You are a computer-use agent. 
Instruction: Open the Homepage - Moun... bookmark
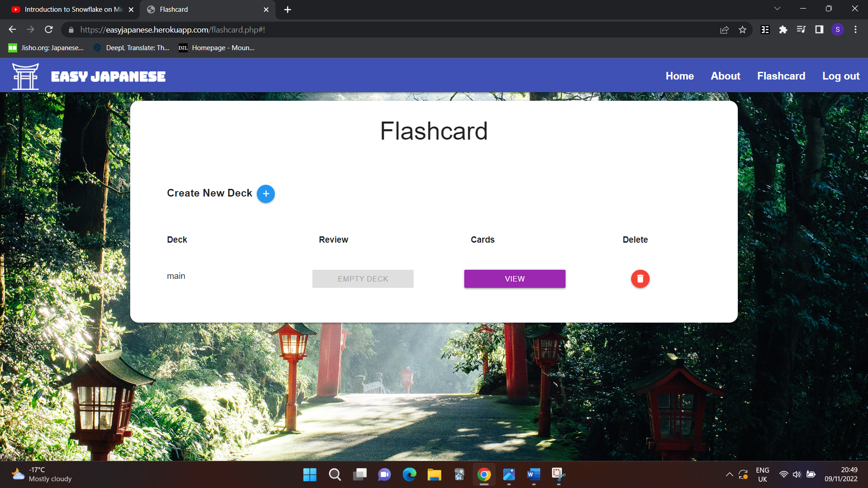(x=217, y=48)
